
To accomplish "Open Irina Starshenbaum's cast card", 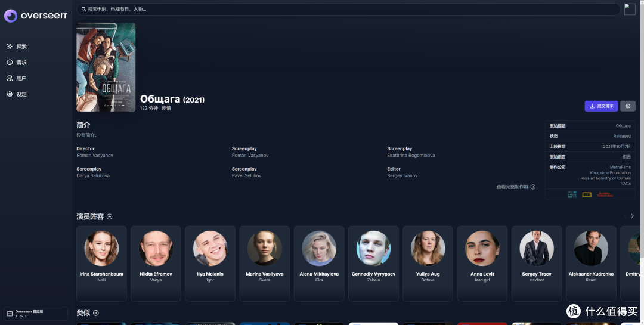I will point(101,263).
